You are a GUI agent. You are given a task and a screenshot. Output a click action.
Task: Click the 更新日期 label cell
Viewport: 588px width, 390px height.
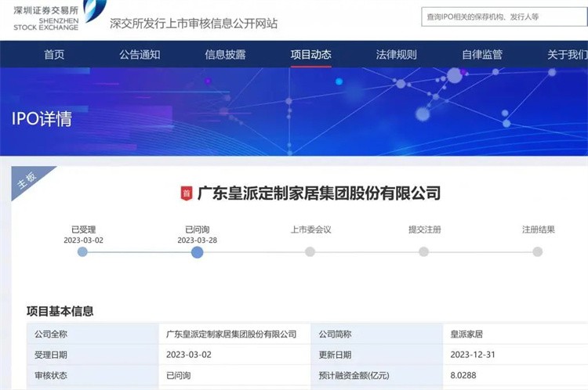(377, 355)
